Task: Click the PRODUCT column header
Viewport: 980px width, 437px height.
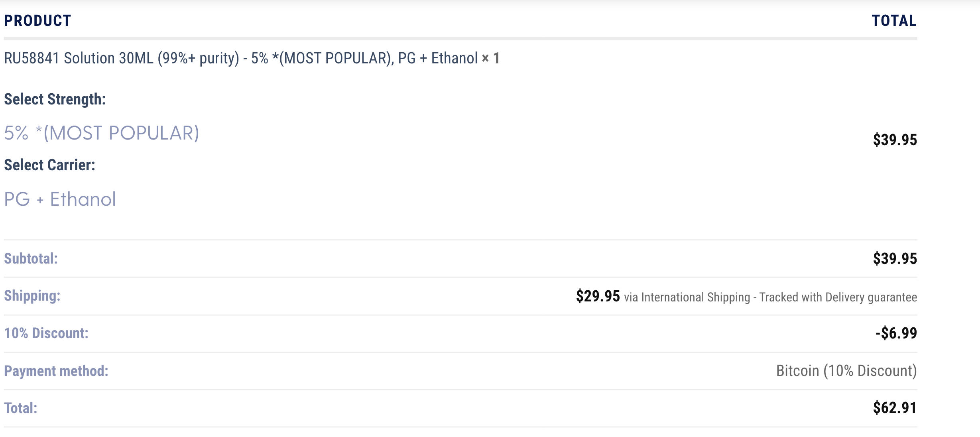Action: pyautogui.click(x=37, y=21)
